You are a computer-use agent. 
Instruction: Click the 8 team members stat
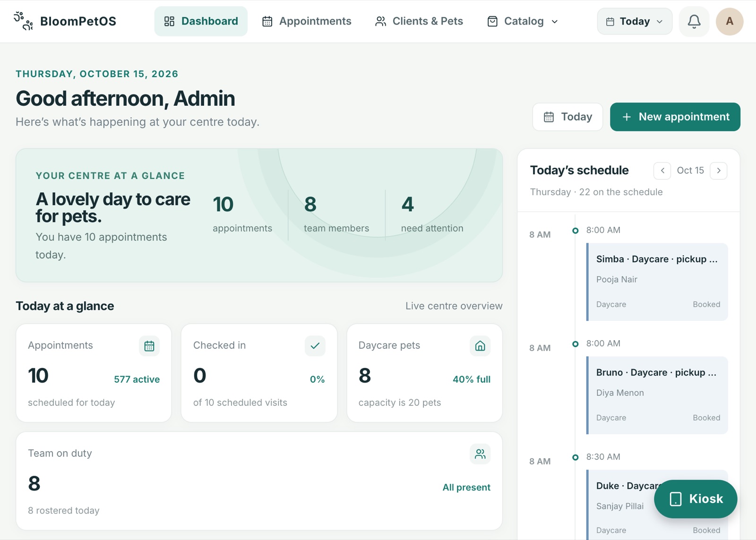tap(336, 215)
